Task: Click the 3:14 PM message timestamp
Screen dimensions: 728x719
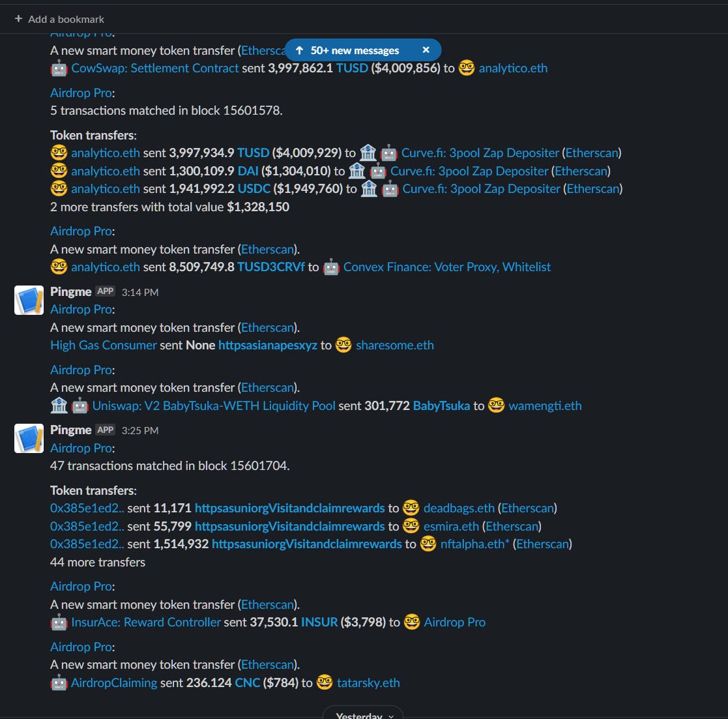Action: pos(139,292)
